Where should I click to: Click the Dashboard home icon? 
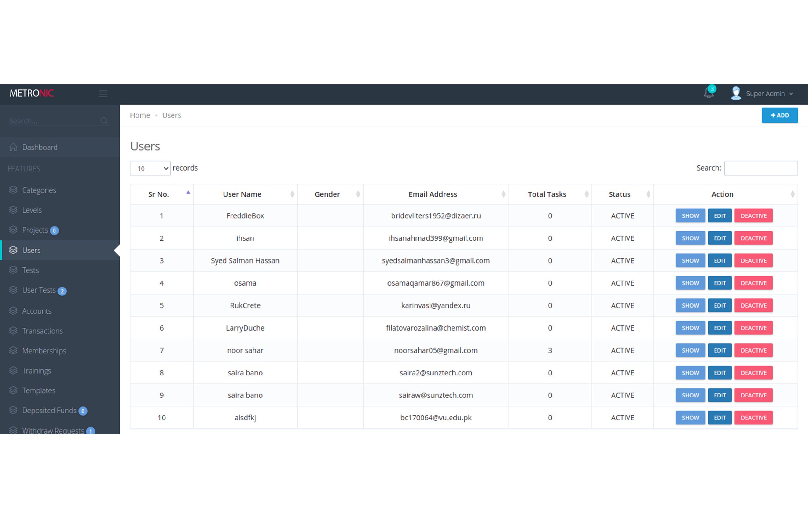tap(13, 147)
